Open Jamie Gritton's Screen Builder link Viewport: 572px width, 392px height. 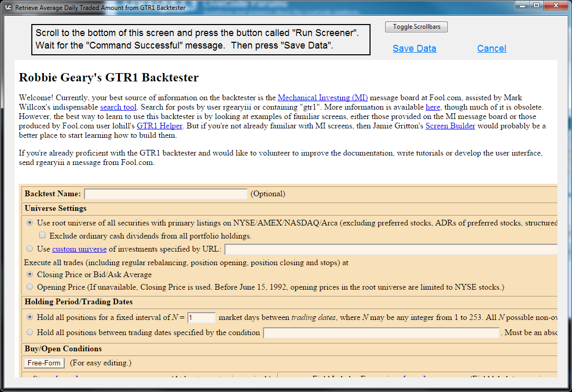coord(450,126)
